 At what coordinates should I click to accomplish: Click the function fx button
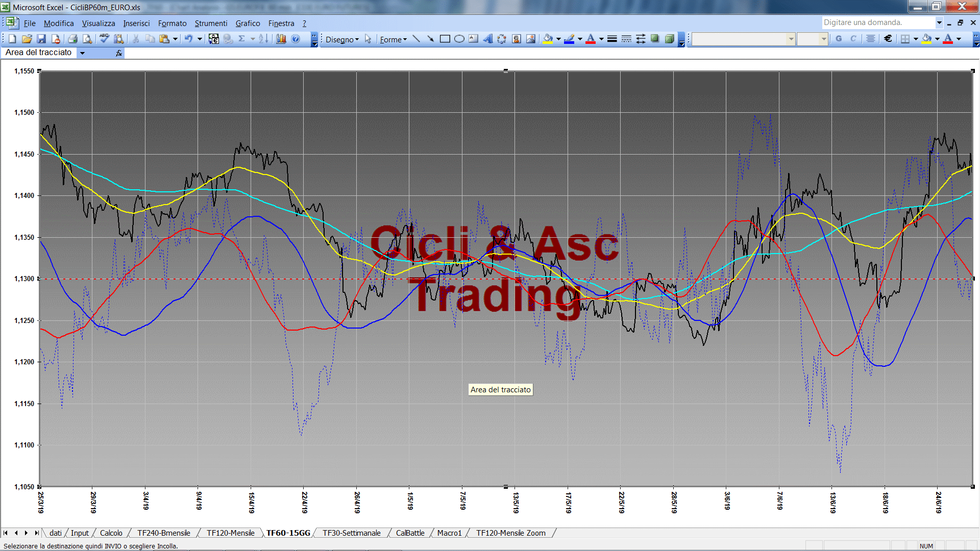[x=118, y=53]
